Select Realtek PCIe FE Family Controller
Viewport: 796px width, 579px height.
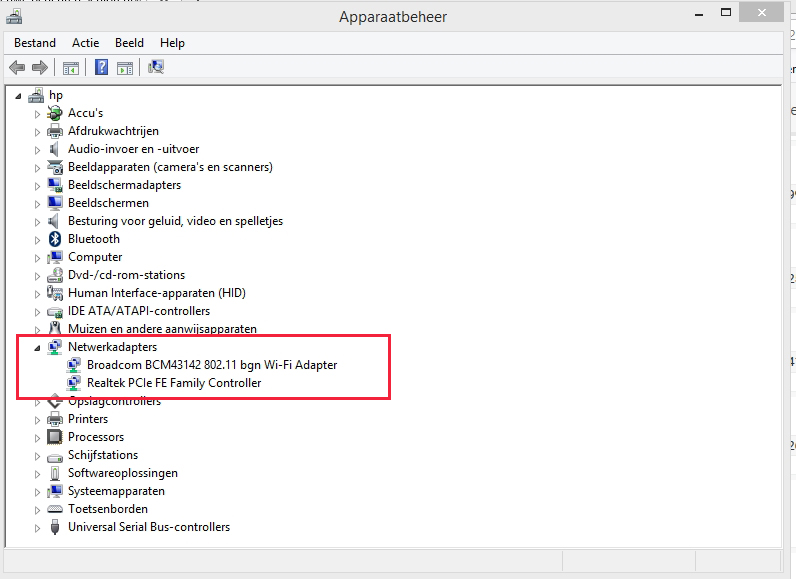[x=173, y=383]
